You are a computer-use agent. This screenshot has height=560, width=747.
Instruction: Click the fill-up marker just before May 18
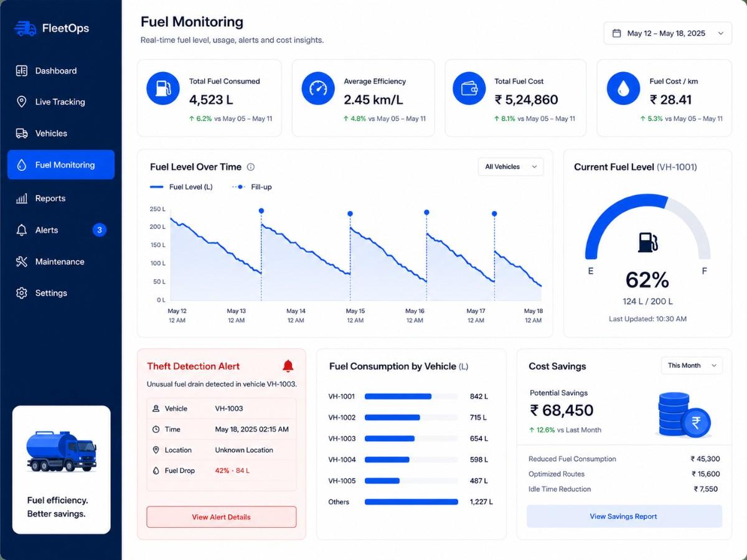[x=494, y=213]
